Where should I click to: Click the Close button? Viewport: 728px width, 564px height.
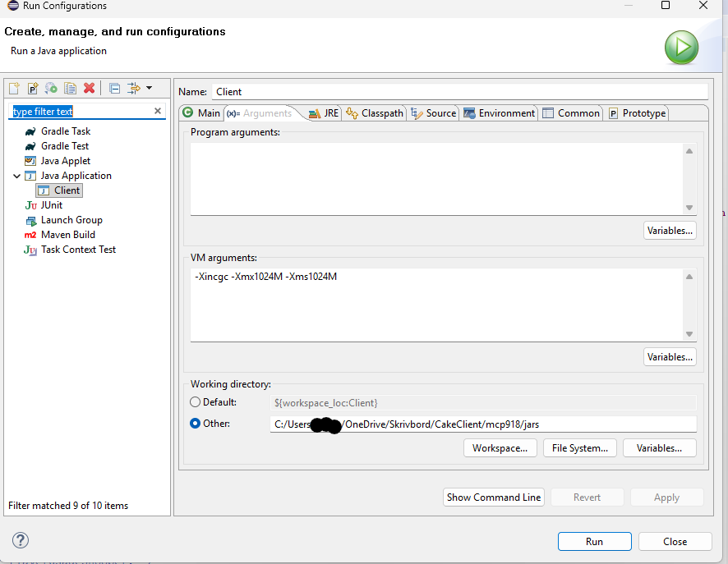675,541
